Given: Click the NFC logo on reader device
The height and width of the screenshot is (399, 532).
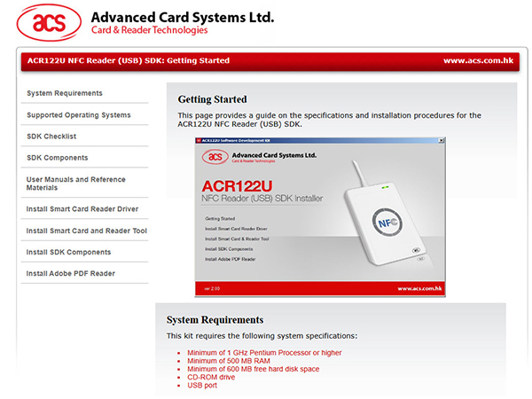Looking at the screenshot, I should coord(387,223).
